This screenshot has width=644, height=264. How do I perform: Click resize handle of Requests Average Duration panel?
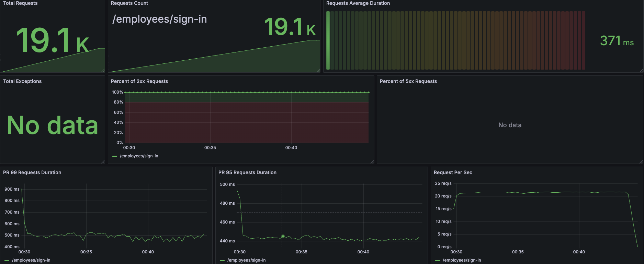tap(641, 71)
